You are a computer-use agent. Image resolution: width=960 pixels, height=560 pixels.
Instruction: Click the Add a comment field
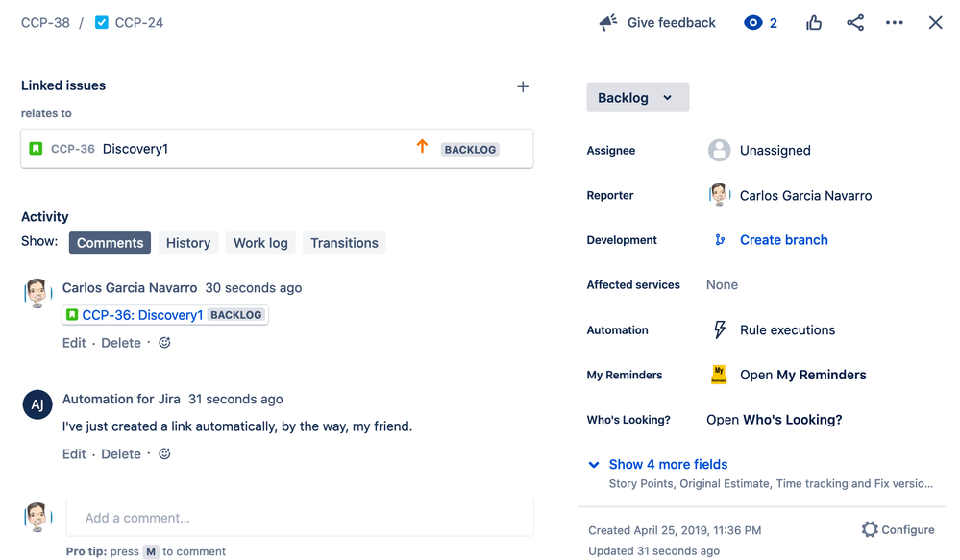[x=300, y=518]
